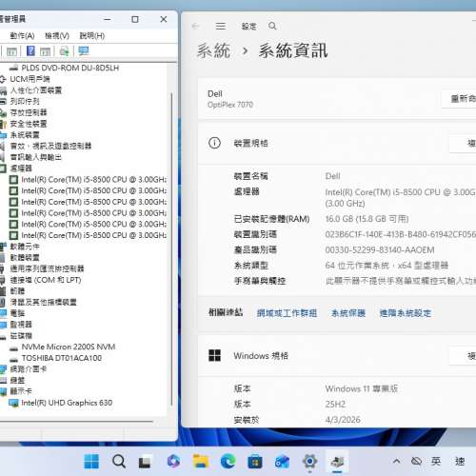Click the edition value Windows 11 專業版

tap(362, 388)
